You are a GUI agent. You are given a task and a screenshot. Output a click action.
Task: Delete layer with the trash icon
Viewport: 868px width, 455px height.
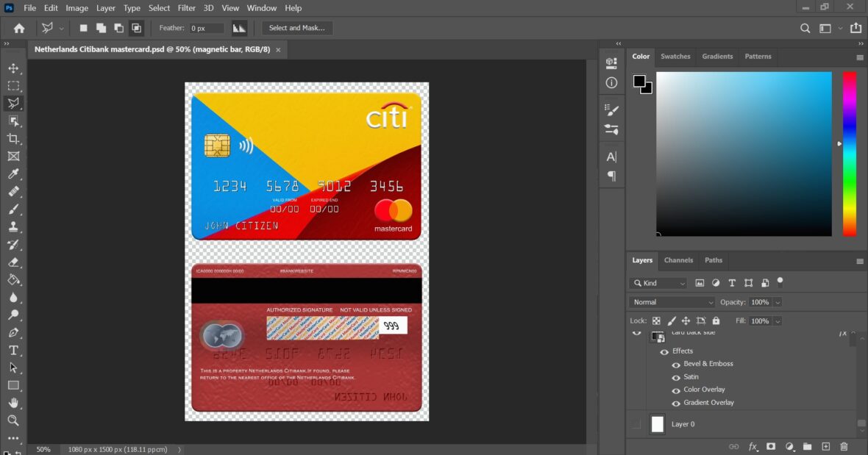844,446
